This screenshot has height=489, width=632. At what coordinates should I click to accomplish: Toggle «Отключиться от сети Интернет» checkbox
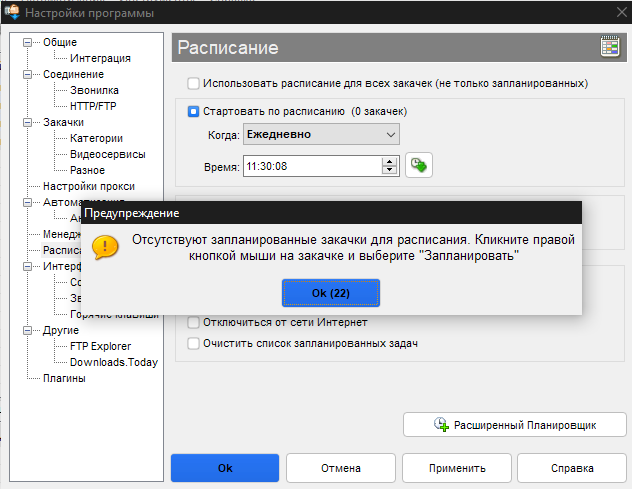(x=194, y=322)
